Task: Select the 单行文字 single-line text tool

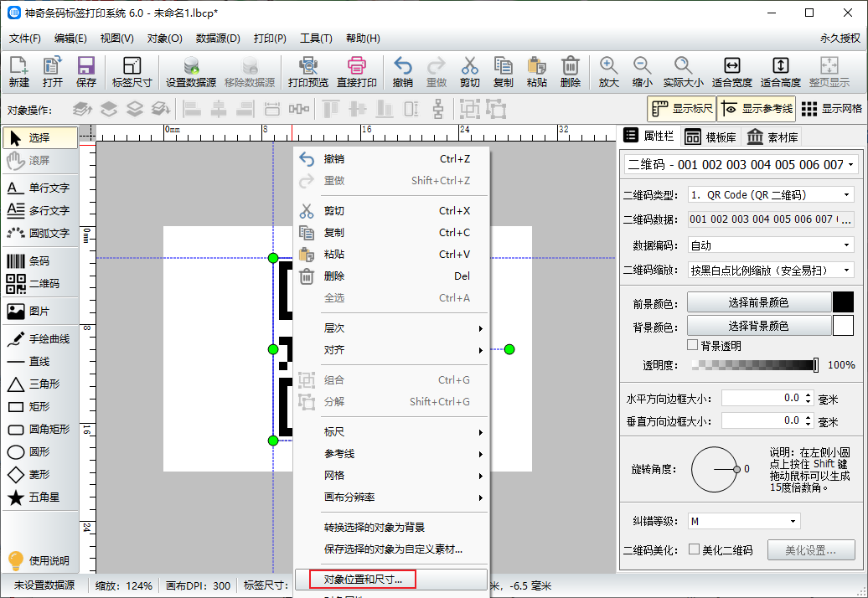Action: point(39,188)
